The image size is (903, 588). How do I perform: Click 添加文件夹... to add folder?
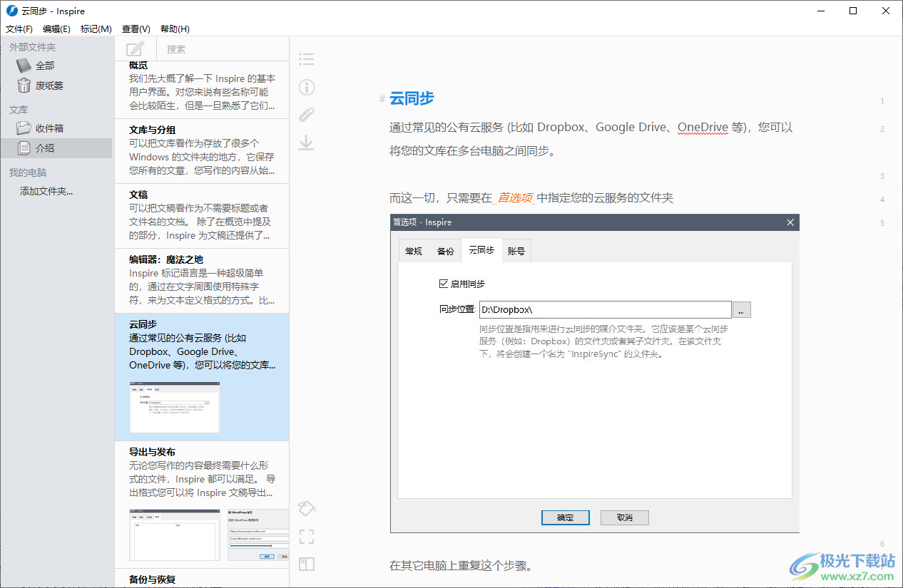46,191
